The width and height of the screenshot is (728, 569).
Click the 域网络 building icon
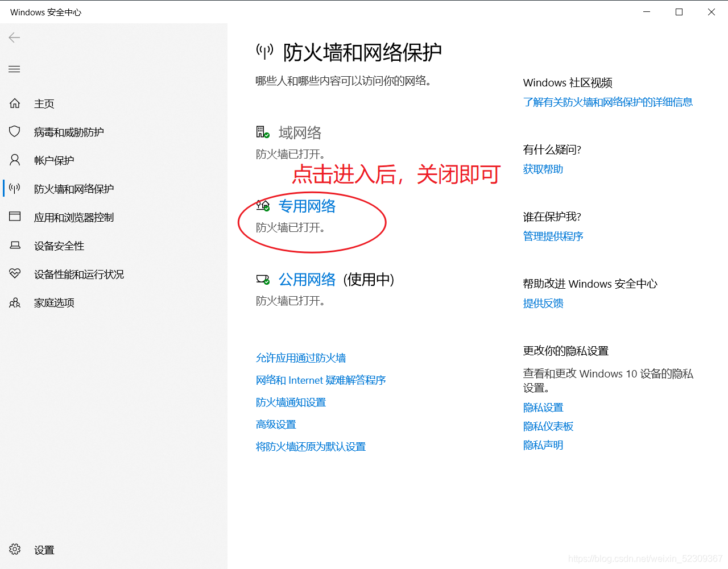click(x=262, y=132)
